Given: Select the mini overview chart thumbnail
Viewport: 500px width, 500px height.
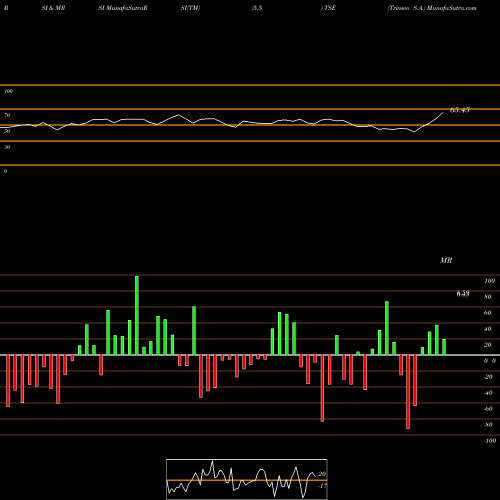Looking at the screenshot, I should tap(247, 479).
